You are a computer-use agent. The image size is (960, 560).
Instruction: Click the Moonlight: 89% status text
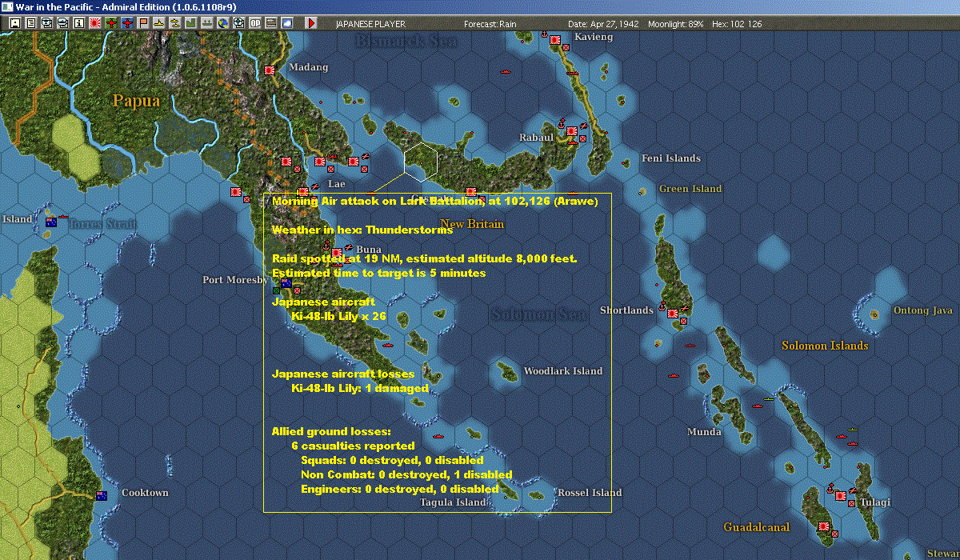point(676,24)
